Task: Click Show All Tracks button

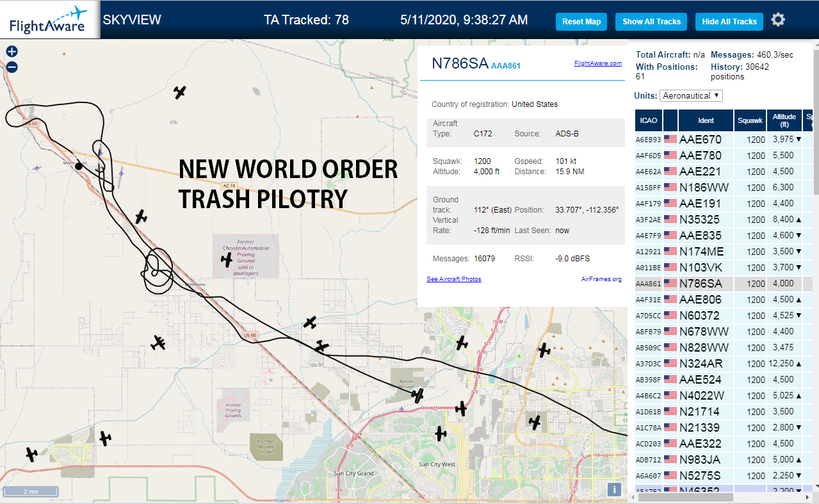Action: (651, 21)
